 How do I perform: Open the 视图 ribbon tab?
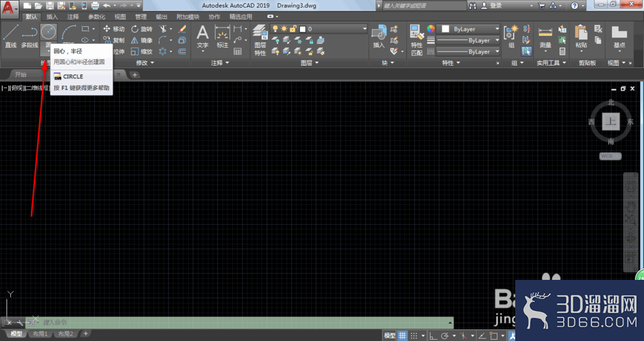[120, 17]
